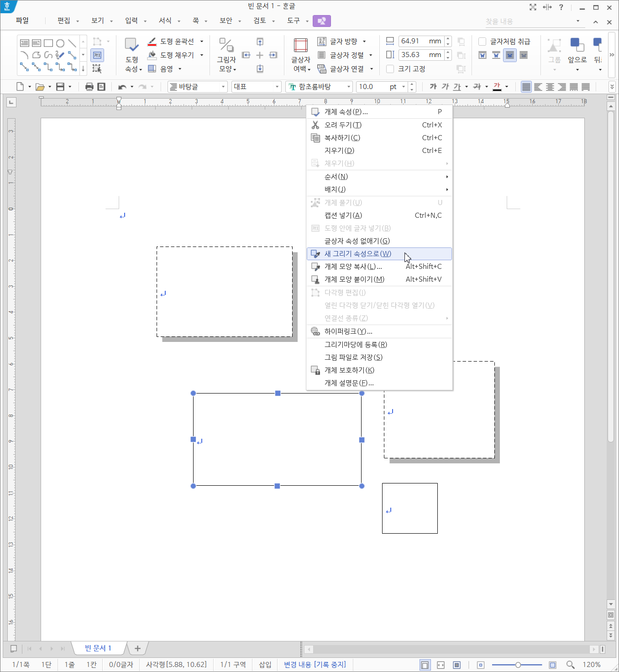Click the zoom magnifier icon in status bar

570,665
